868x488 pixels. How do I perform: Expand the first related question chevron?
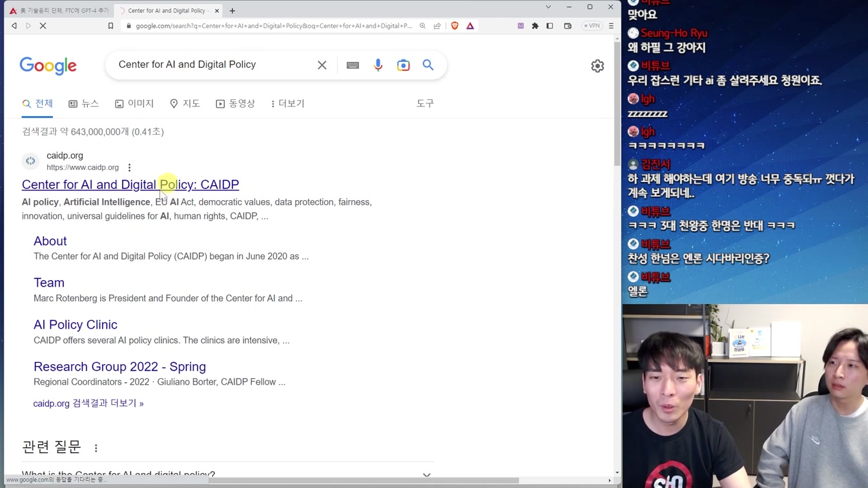click(x=426, y=475)
